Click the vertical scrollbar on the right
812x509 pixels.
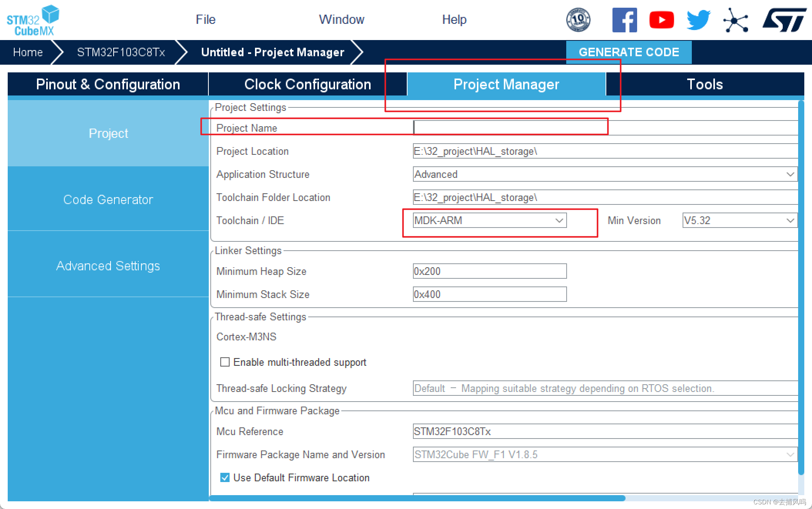[x=801, y=288]
